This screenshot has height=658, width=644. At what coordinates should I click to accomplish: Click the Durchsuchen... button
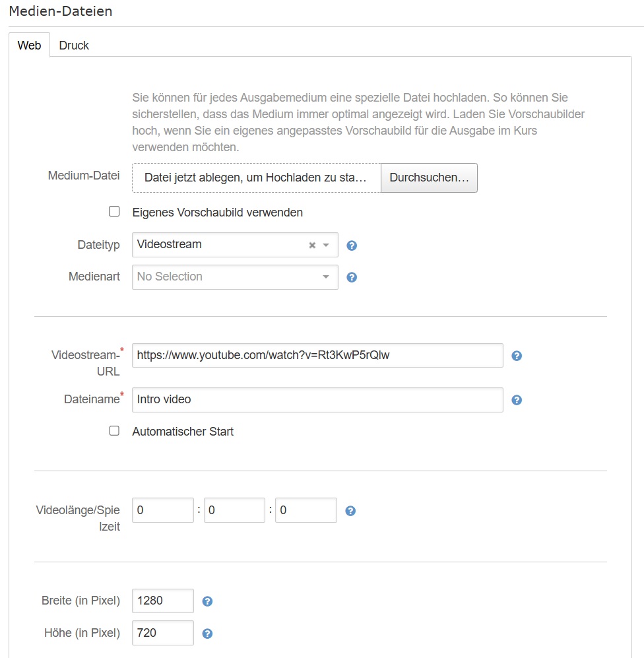[429, 178]
